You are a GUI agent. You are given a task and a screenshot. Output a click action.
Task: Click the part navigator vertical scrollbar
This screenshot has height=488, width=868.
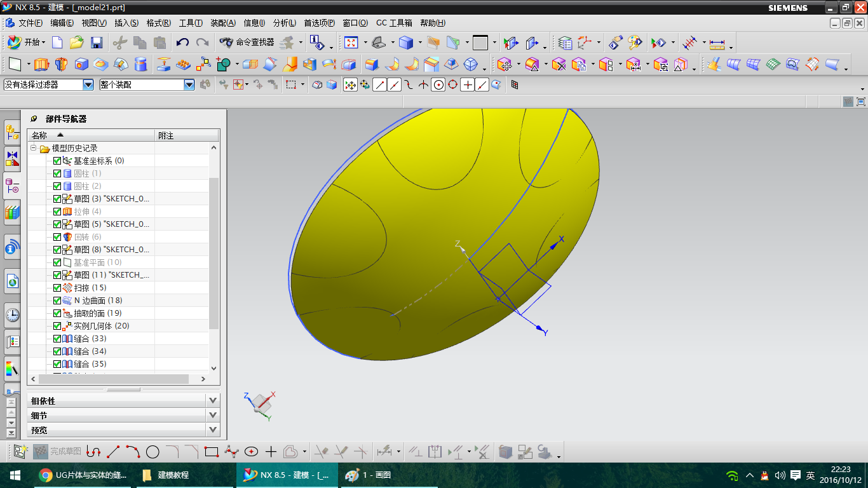tap(214, 254)
